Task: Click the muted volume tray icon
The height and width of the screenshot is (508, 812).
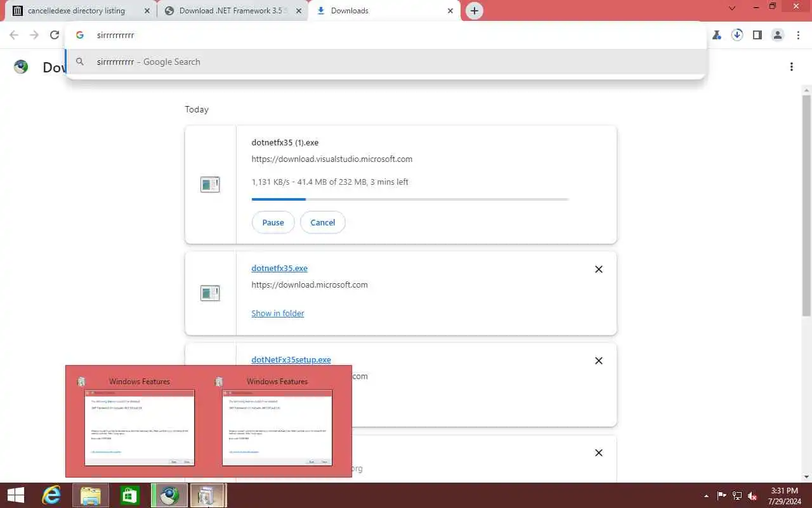Action: point(753,496)
